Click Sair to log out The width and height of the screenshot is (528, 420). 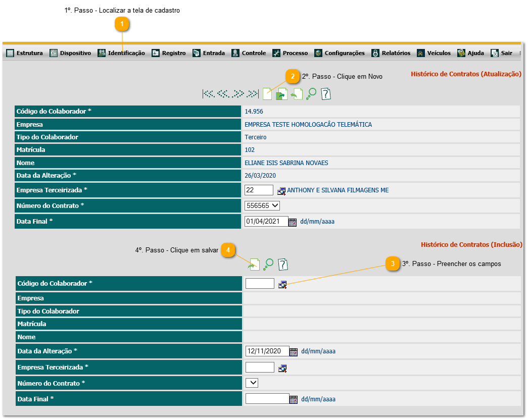(x=501, y=53)
